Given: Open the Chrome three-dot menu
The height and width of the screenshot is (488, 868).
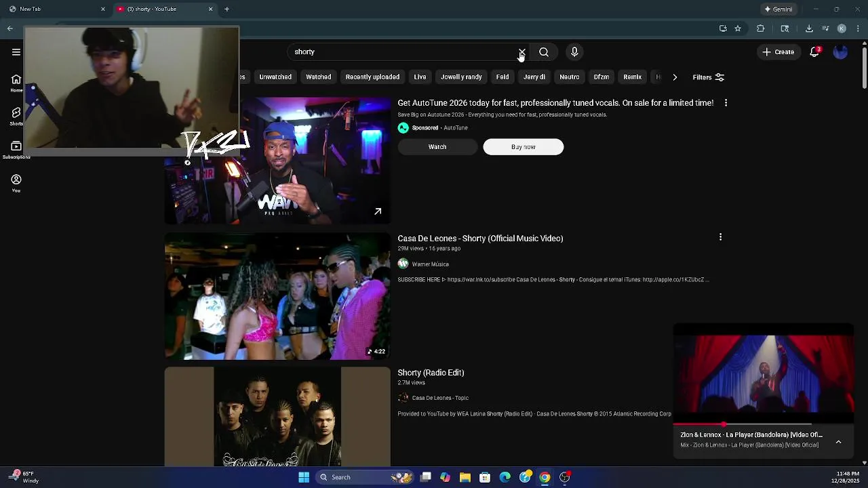Looking at the screenshot, I should pyautogui.click(x=858, y=28).
